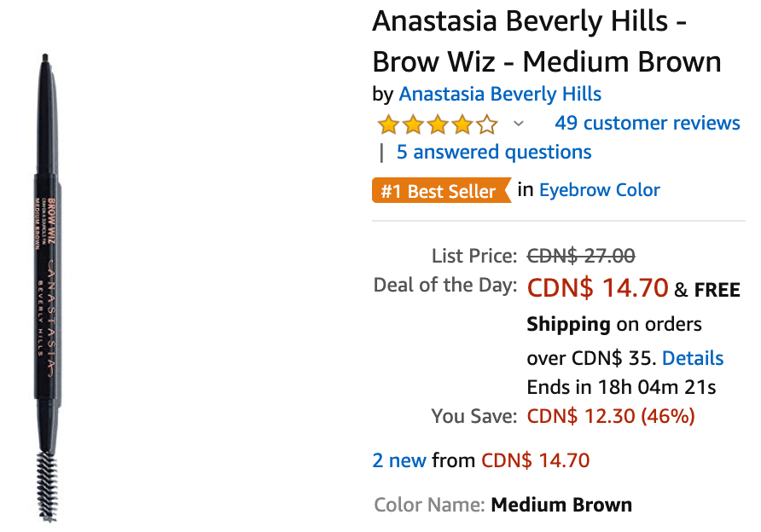Open the 49 customer reviews link
This screenshot has width=761, height=532.
648,123
